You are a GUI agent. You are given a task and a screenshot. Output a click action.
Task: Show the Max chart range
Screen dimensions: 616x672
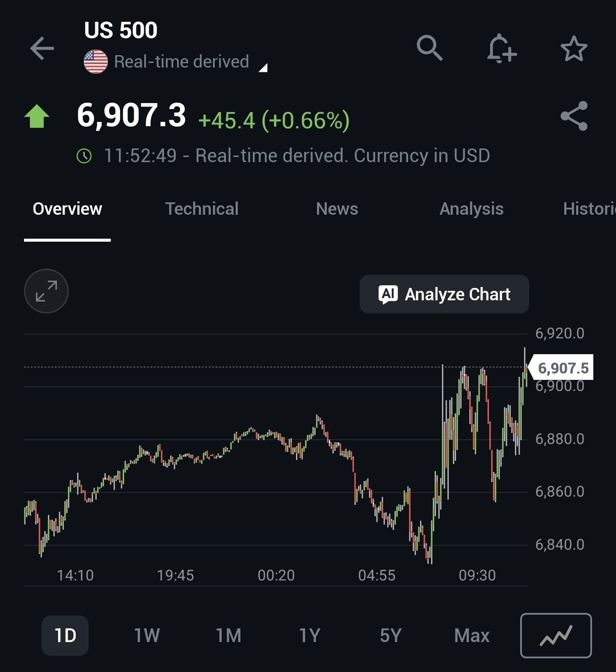(x=472, y=636)
